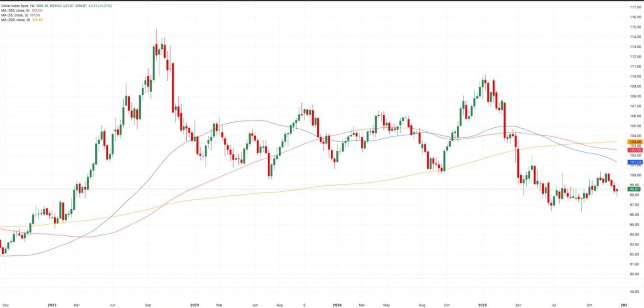Click the H98.64 high value in header
This screenshot has height=308, width=644.
point(56,6)
